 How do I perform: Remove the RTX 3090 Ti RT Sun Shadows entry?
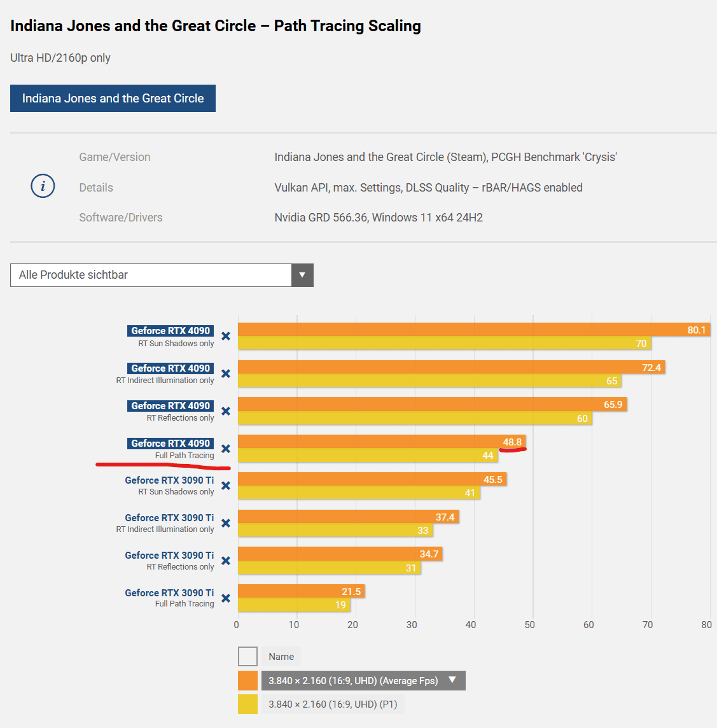tap(226, 486)
